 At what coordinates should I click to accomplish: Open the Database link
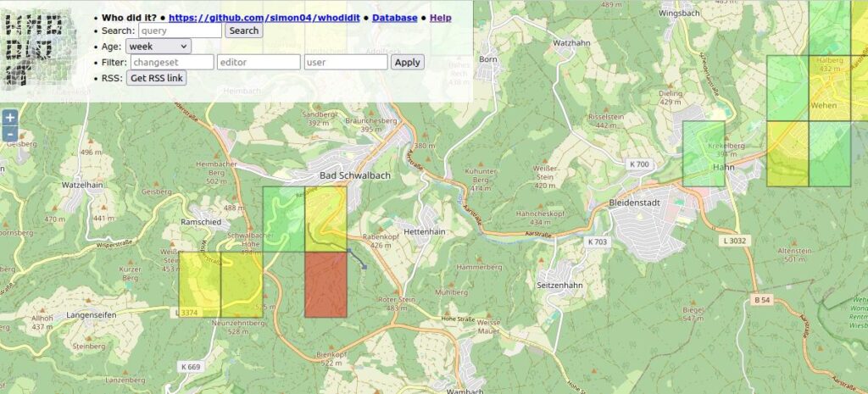(x=394, y=18)
